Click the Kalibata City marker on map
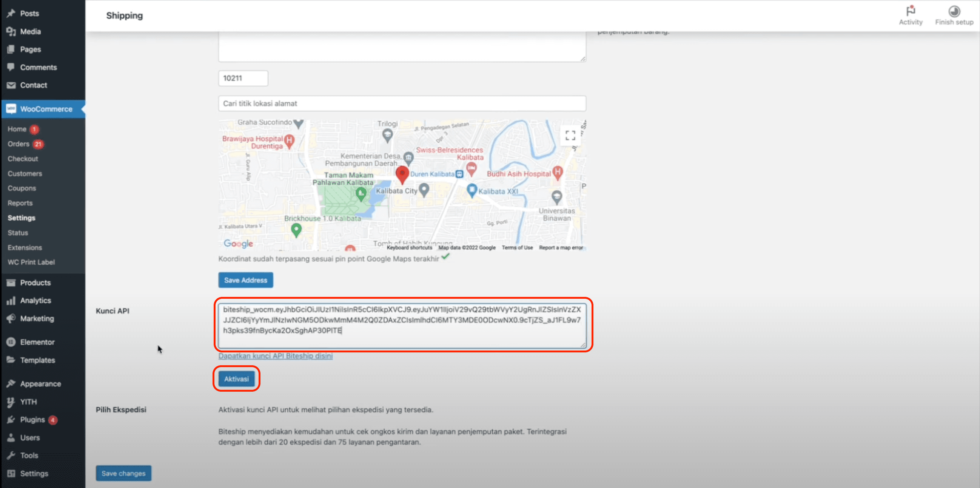 [424, 190]
